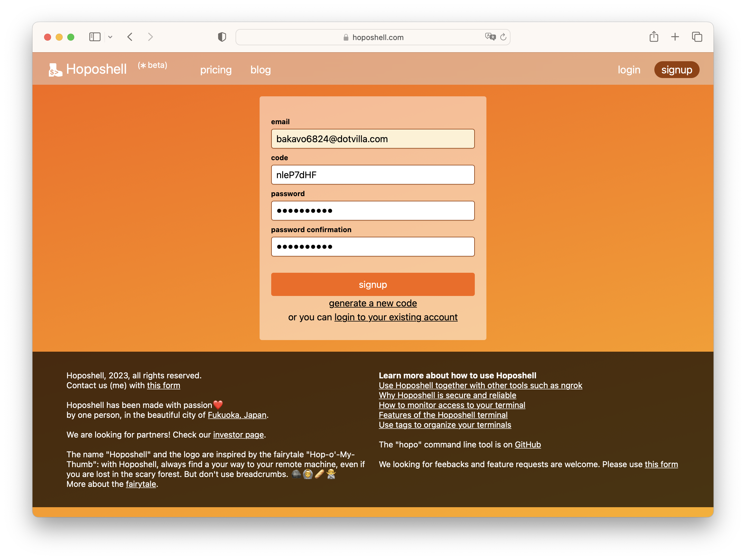Screen dimensions: 746x560
Task: Go back with the left arrow
Action: pyautogui.click(x=130, y=37)
